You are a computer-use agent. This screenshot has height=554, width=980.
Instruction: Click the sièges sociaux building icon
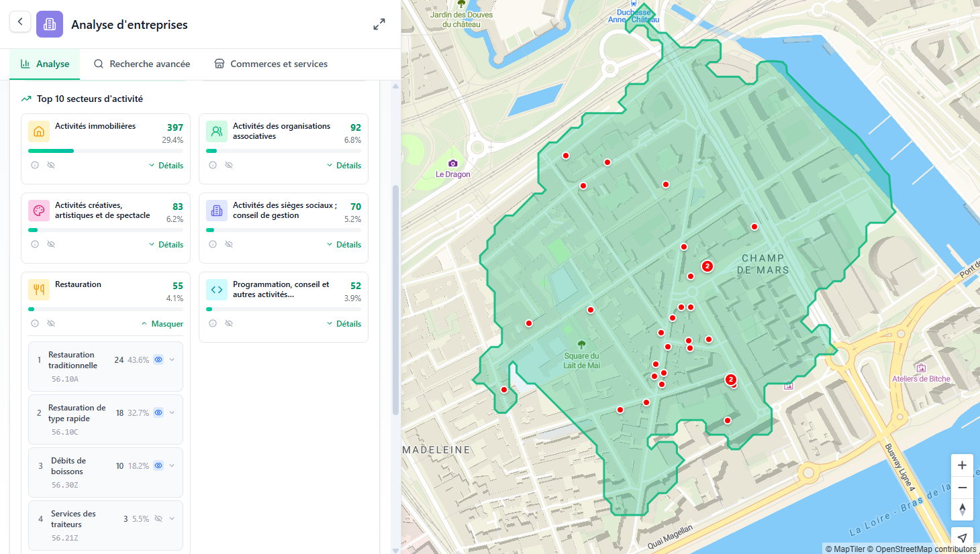217,210
